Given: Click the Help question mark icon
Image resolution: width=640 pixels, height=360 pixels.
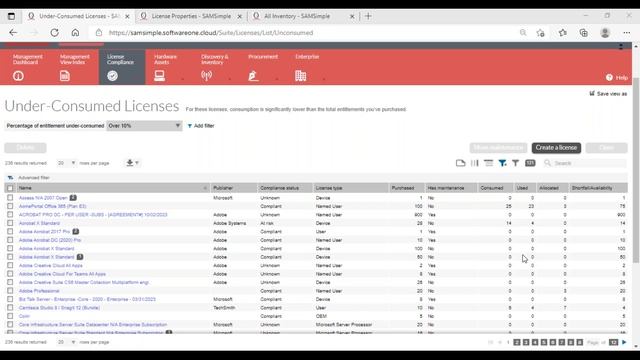Looking at the screenshot, I should [609, 78].
